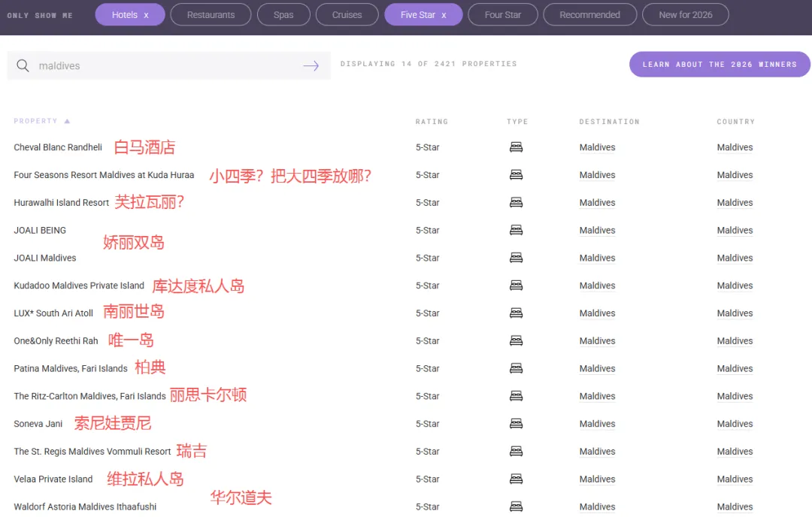This screenshot has width=812, height=517.
Task: Open Patina Maldives, Fari Islands
Action: pos(71,368)
